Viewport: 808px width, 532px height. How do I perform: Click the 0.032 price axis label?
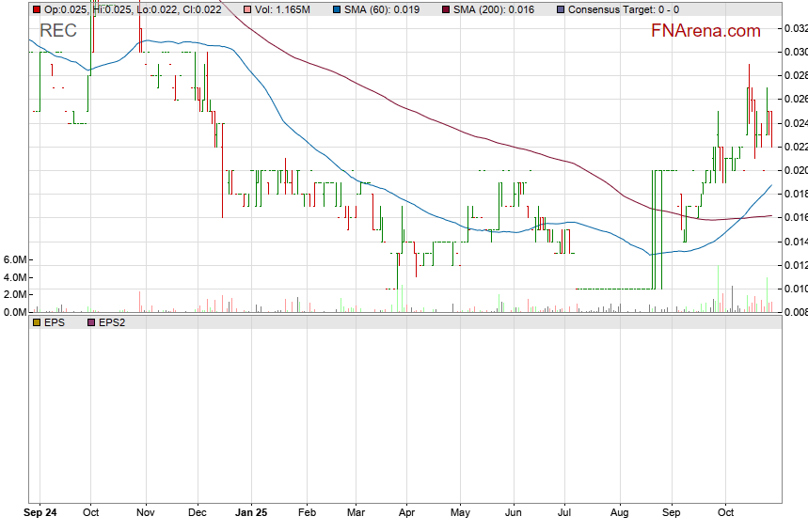tap(795, 28)
